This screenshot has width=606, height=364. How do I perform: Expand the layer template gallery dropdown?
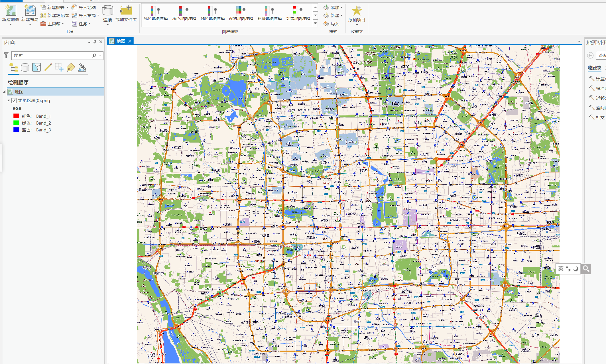click(316, 24)
